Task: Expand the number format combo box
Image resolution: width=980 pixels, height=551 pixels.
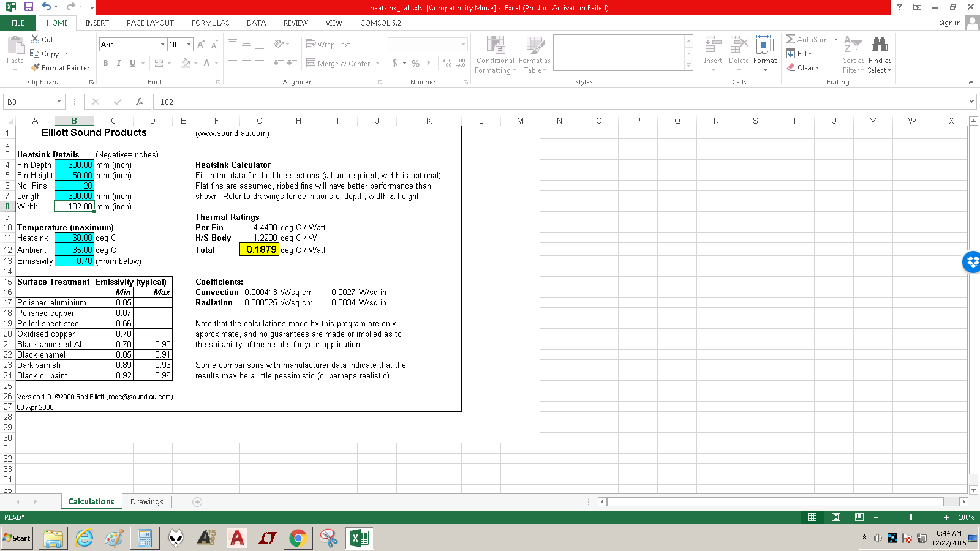Action: pyautogui.click(x=463, y=45)
